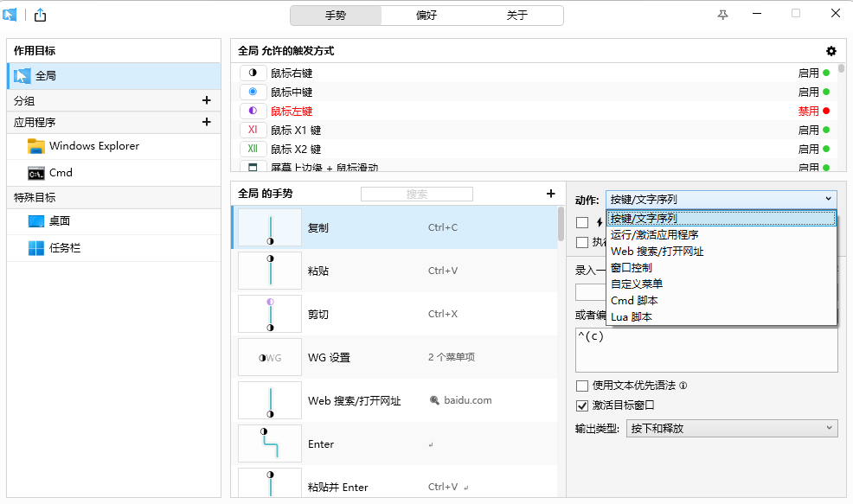Click the pin window icon
This screenshot has width=853, height=504.
pos(723,15)
